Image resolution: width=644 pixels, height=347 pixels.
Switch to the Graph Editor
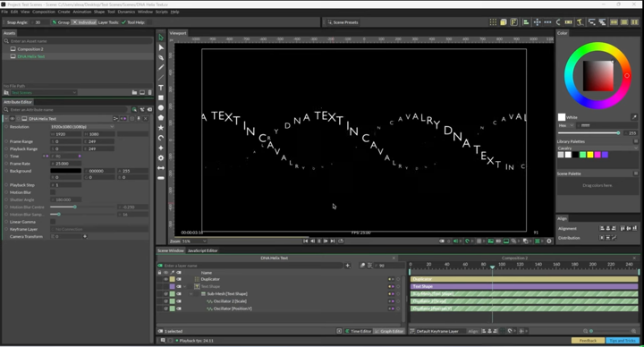pos(389,331)
